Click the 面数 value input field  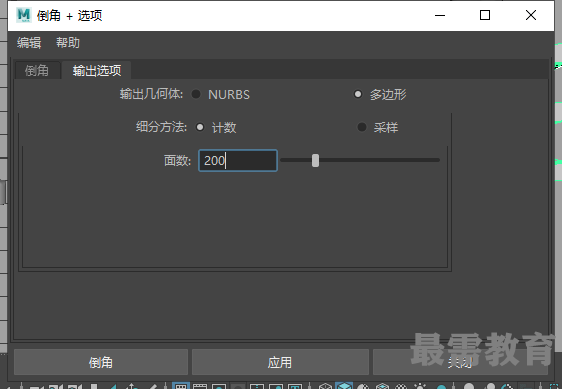tap(238, 160)
